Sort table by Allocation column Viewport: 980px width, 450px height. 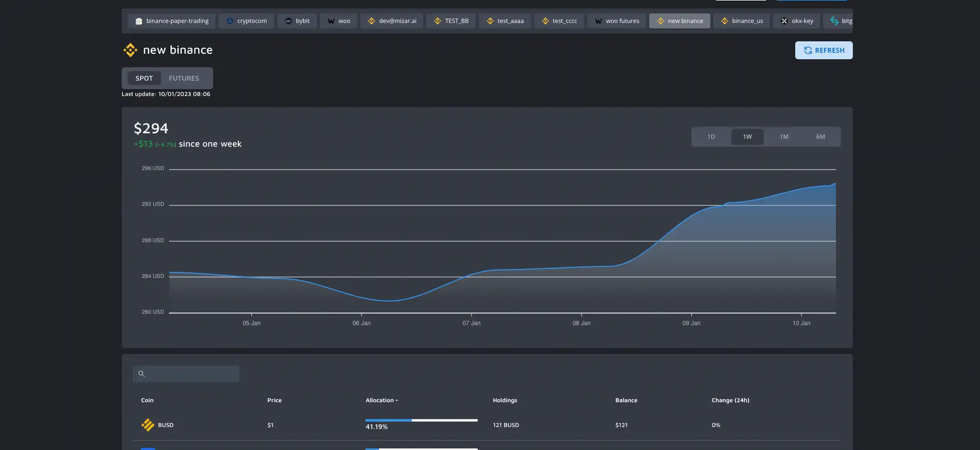(381, 400)
